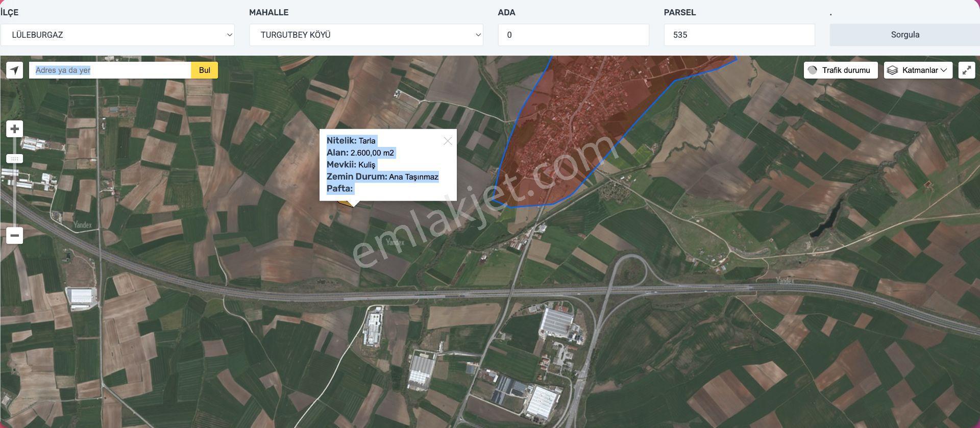
Task: Click the Mevkii: Kuliş text
Action: (351, 165)
